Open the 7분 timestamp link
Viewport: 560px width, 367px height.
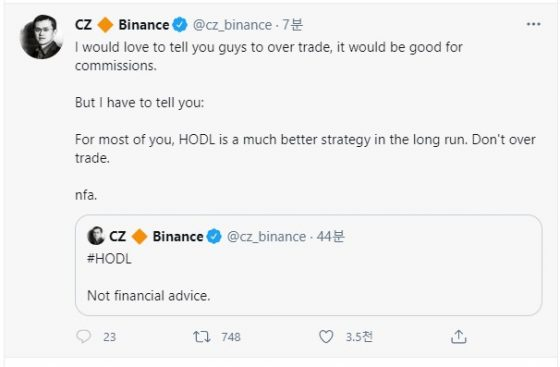(292, 25)
